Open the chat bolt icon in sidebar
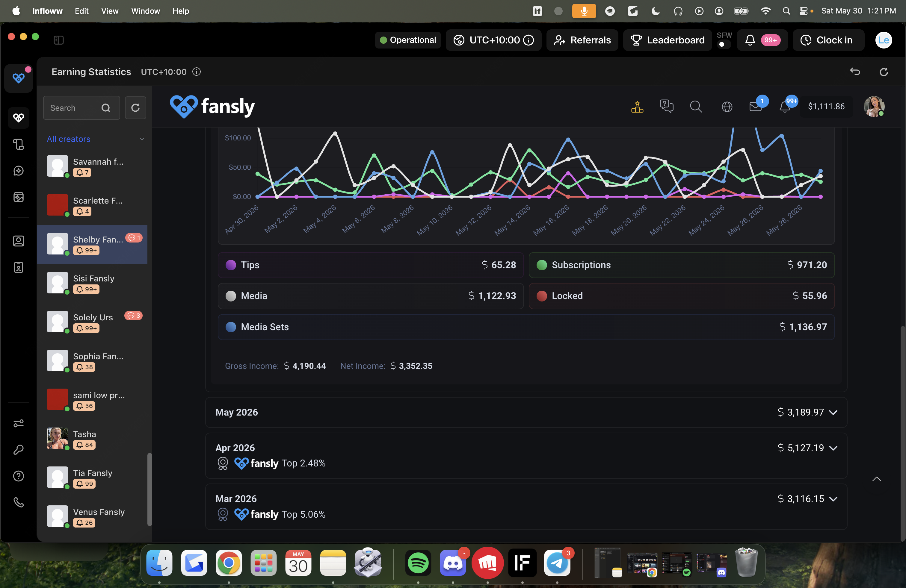Viewport: 906px width, 588px height. point(19,171)
